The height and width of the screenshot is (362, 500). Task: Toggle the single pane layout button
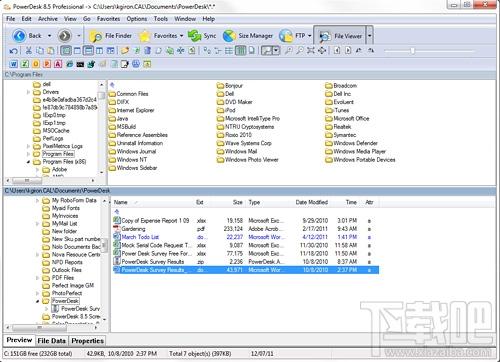tap(77, 51)
